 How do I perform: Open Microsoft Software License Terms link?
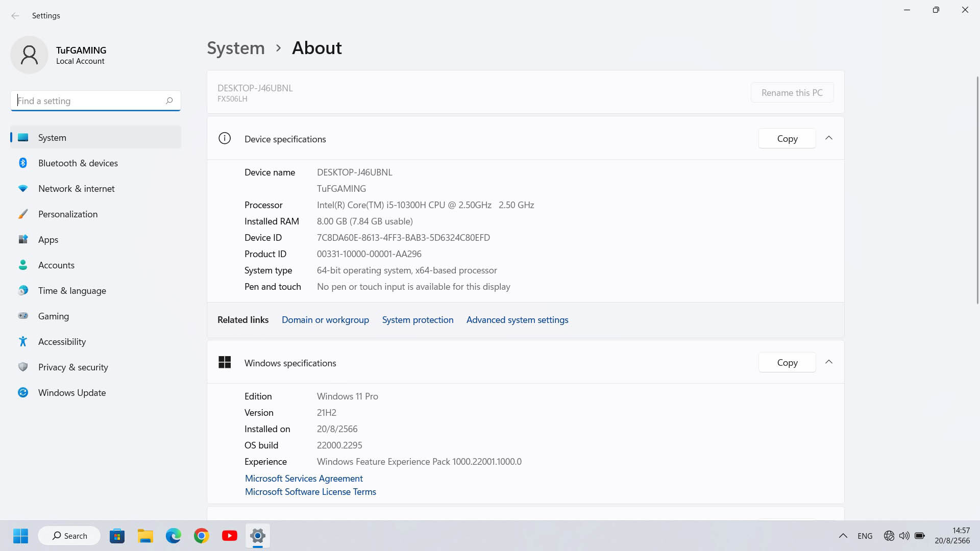(x=310, y=492)
